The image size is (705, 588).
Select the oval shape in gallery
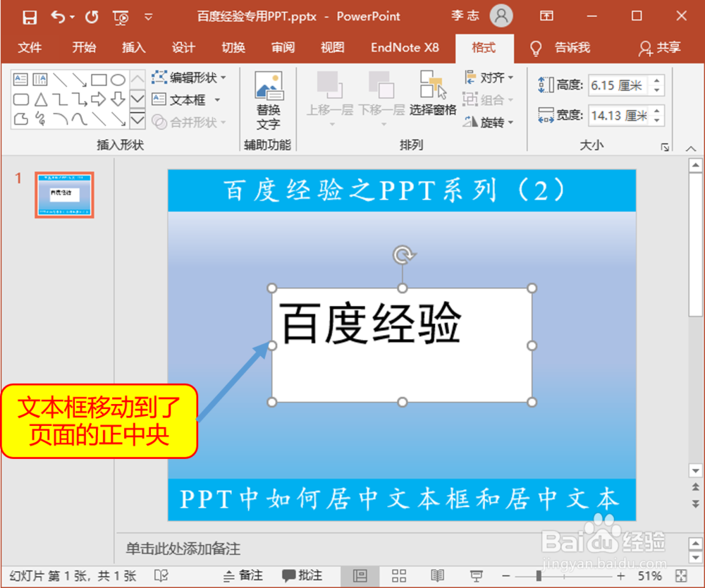(118, 80)
